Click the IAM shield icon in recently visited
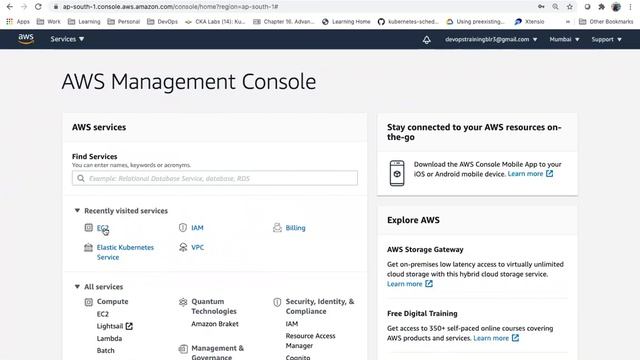Viewport: 640px width, 360px height. (x=183, y=227)
